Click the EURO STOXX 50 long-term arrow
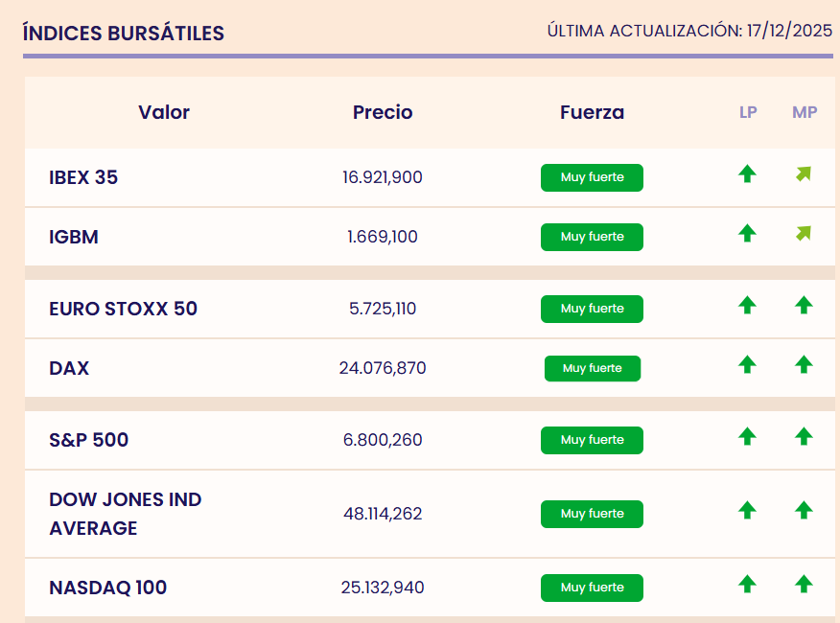840x623 pixels. (747, 306)
